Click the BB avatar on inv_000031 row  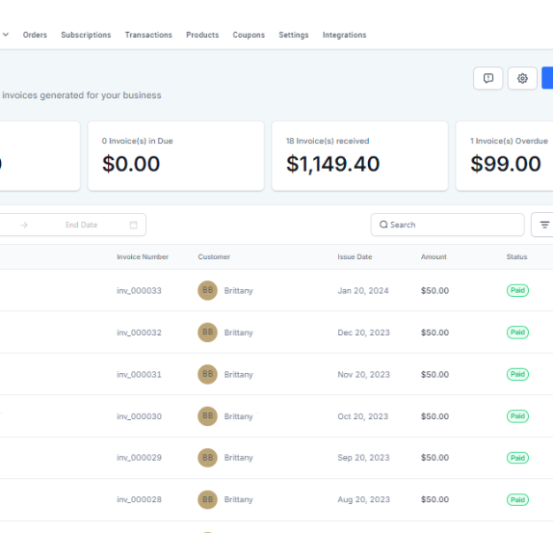coord(207,374)
